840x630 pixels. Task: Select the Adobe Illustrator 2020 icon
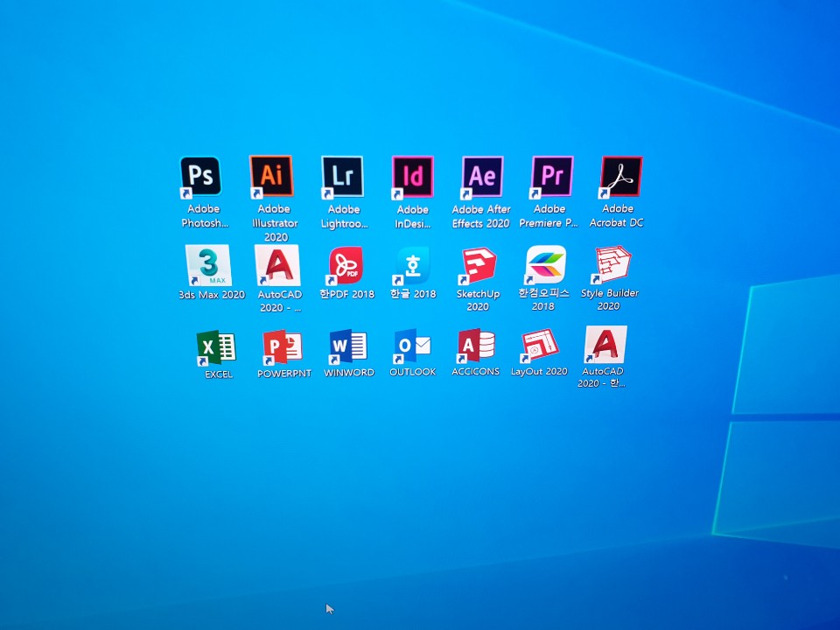tap(271, 176)
